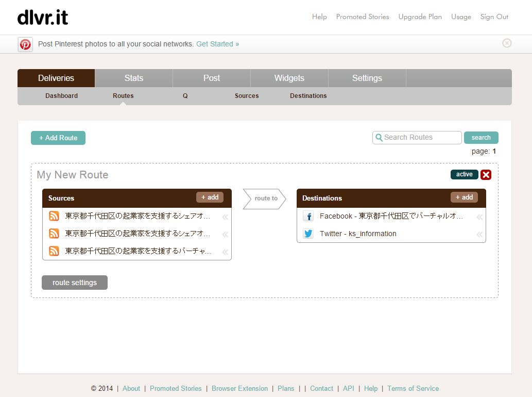Click the magnifier icon in the search box
The width and height of the screenshot is (532, 397).
(379, 138)
